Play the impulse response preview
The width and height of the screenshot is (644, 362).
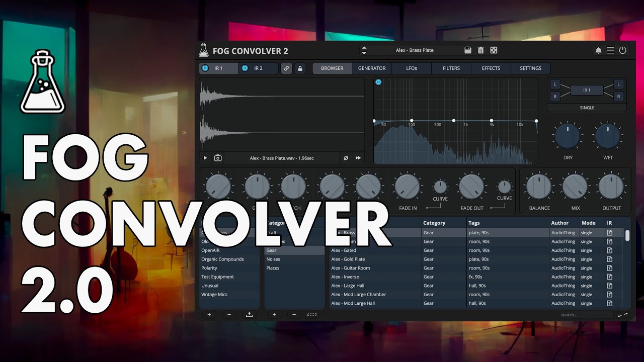pos(205,158)
